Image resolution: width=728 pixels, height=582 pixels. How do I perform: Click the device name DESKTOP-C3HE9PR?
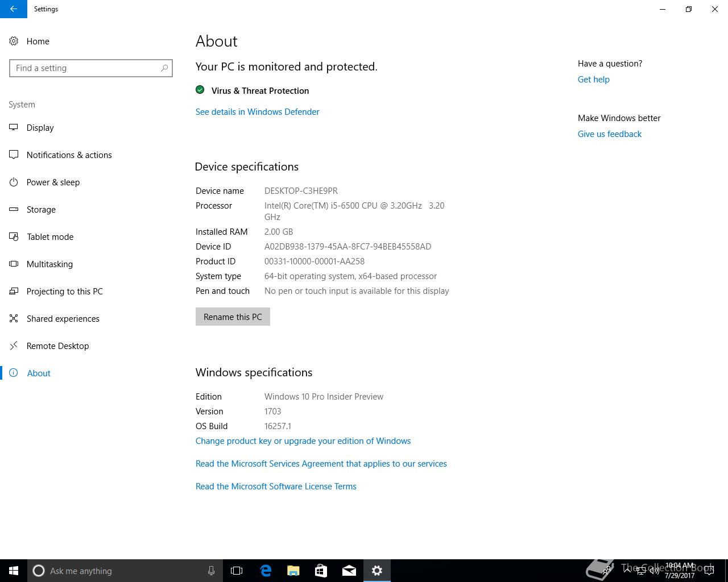coord(301,191)
